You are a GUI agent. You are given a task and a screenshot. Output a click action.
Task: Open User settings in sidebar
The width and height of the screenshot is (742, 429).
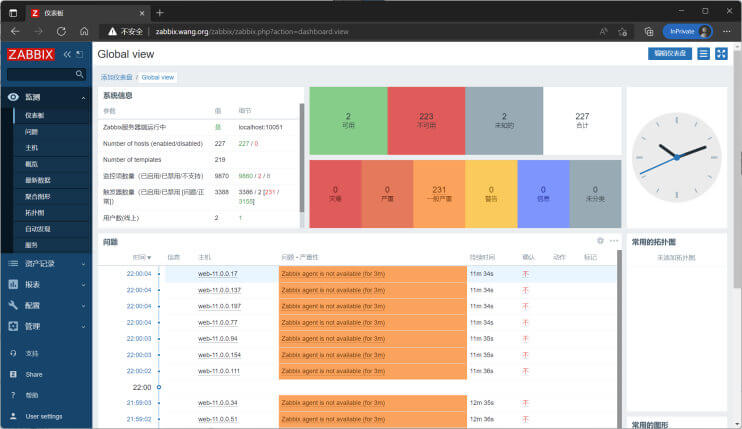pyautogui.click(x=44, y=416)
